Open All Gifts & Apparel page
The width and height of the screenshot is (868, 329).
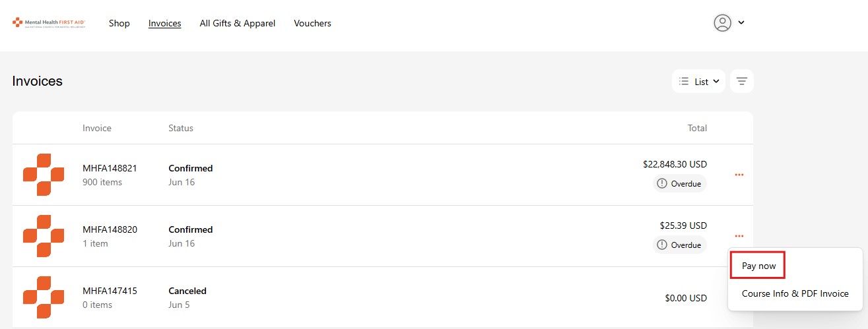coord(238,23)
